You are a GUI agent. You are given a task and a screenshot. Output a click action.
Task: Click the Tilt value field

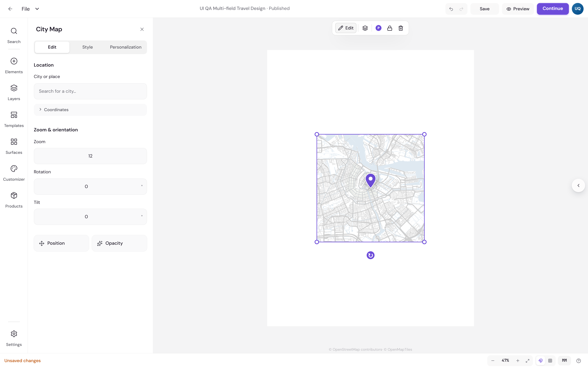(x=90, y=216)
